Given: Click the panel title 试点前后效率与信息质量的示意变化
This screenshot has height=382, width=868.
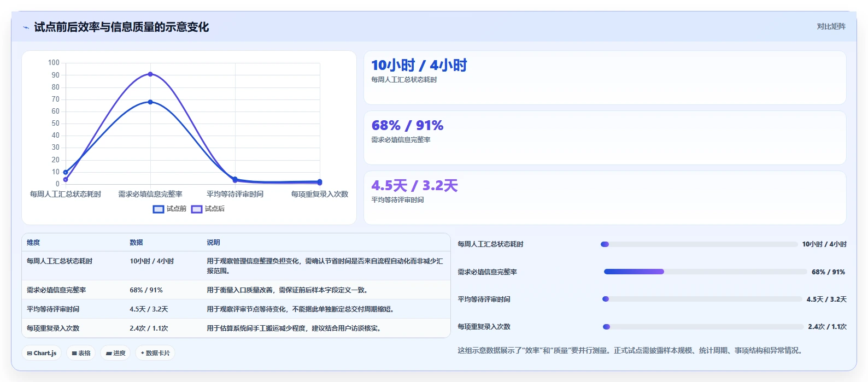Looking at the screenshot, I should 121,27.
